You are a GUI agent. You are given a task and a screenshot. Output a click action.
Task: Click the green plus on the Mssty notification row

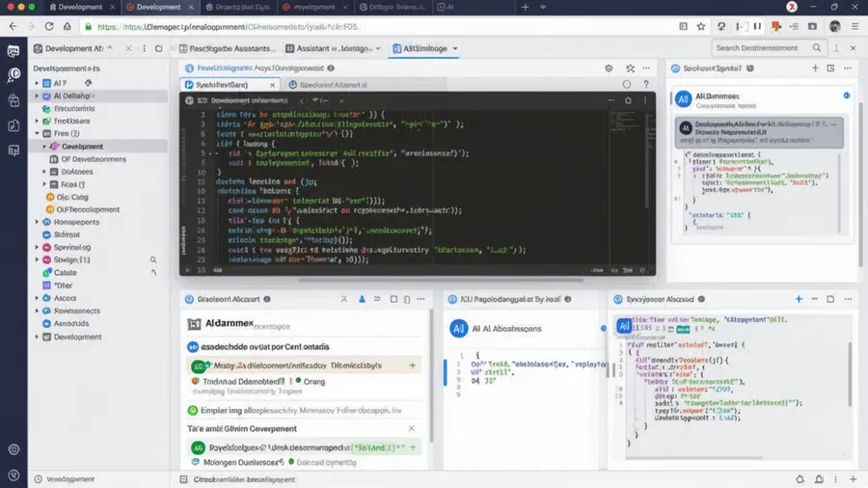[x=413, y=366]
